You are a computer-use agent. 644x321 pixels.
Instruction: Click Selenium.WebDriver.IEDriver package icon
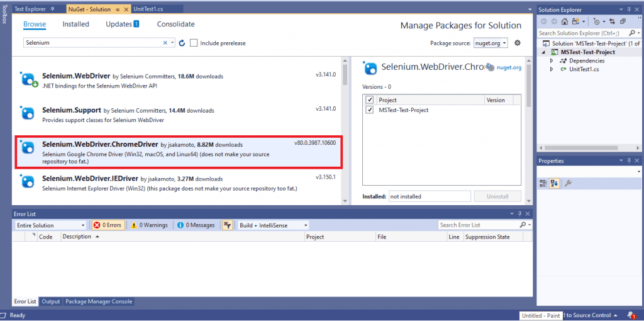pos(28,181)
